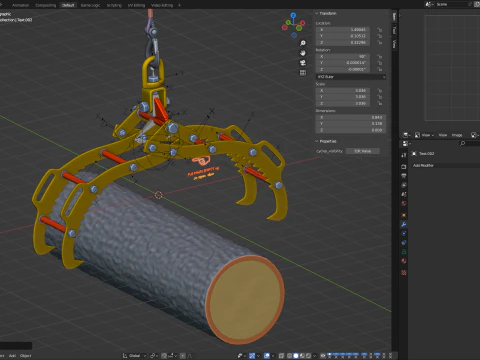This screenshot has width=480, height=360.
Task: Add a new workspace with plus button
Action: click(179, 5)
